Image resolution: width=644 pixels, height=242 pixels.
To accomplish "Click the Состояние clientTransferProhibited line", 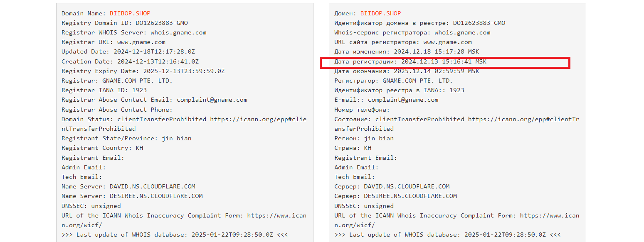I will [x=457, y=124].
